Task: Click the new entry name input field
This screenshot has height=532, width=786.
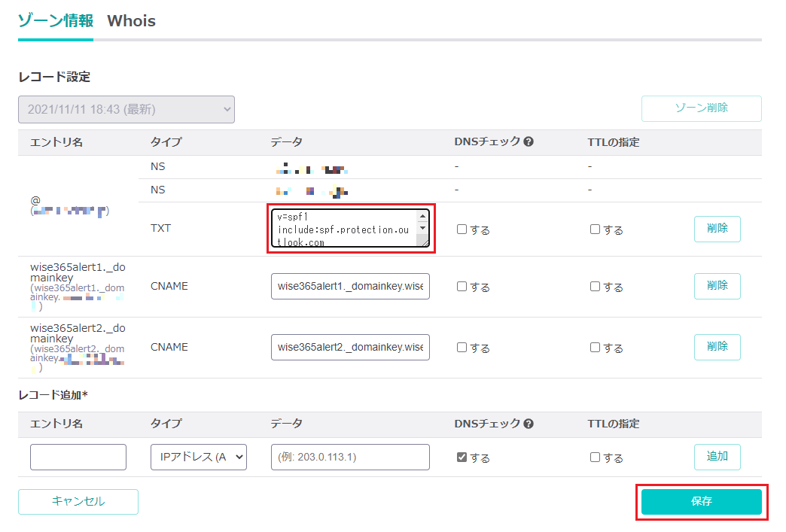Action: 78,457
